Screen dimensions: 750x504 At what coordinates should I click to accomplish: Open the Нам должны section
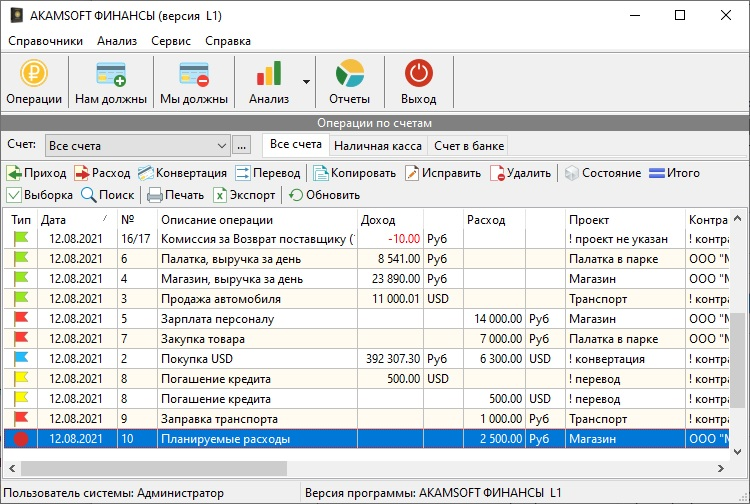pyautogui.click(x=111, y=82)
